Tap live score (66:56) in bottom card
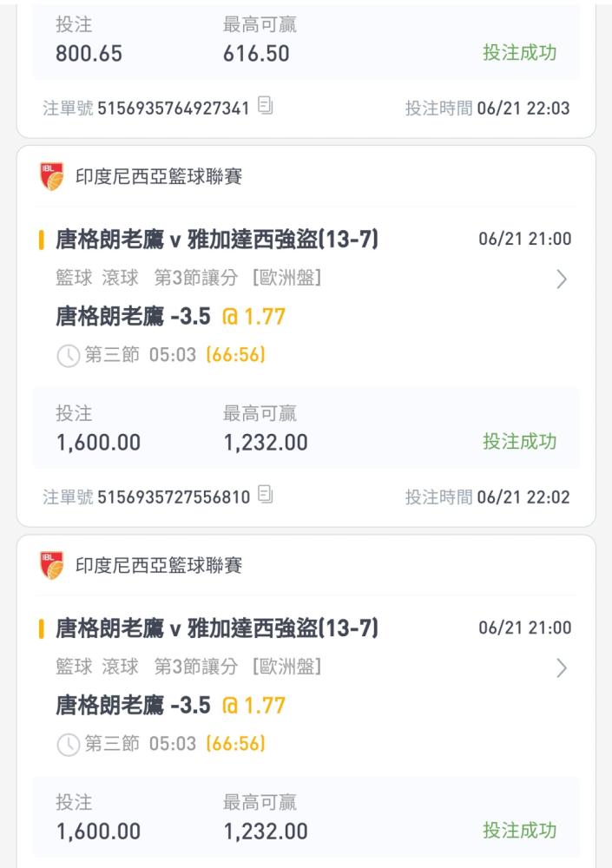 click(x=236, y=744)
